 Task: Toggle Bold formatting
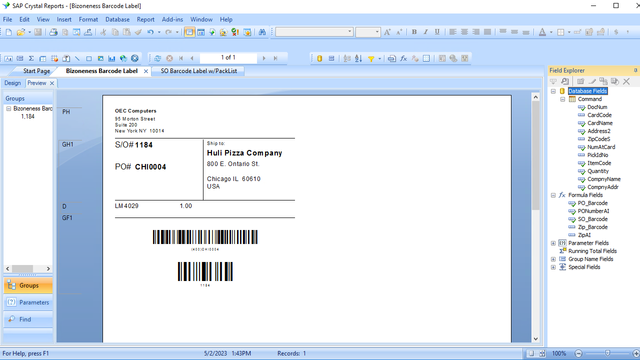pos(414,32)
